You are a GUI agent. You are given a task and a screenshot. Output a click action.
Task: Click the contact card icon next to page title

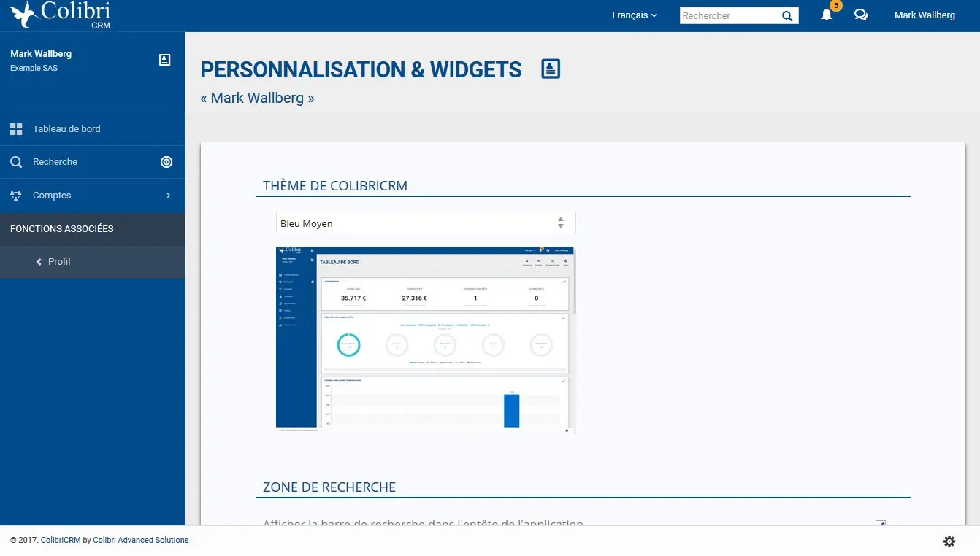tap(551, 69)
